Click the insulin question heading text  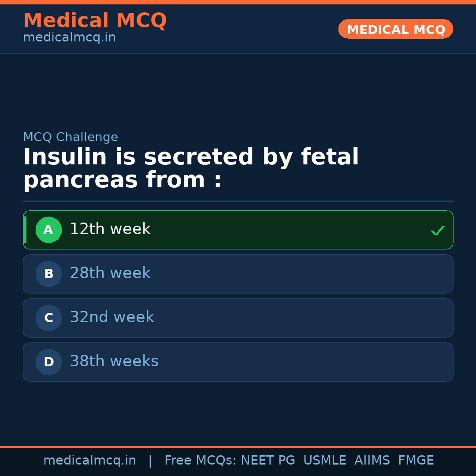pyautogui.click(x=191, y=169)
